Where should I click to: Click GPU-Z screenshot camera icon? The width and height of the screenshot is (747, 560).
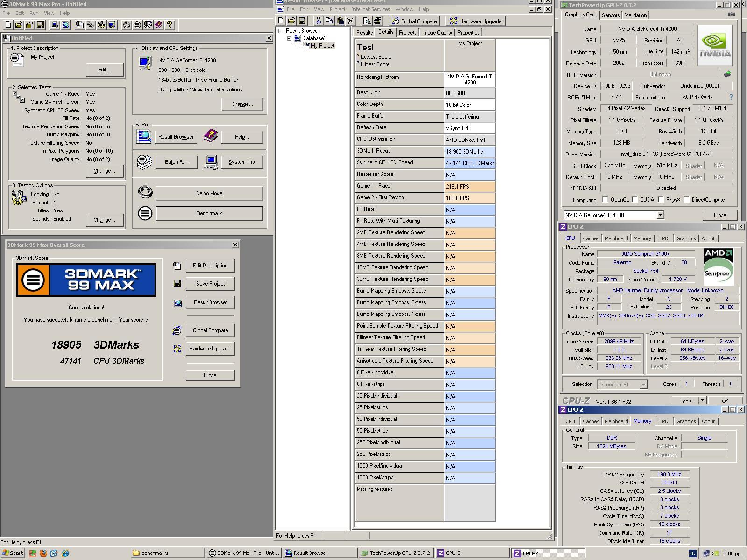pos(731,14)
